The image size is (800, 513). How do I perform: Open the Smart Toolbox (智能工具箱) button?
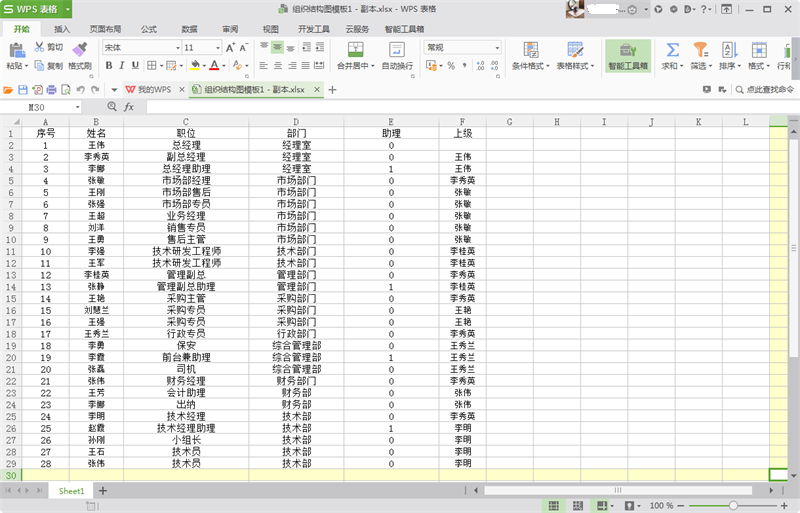(628, 56)
